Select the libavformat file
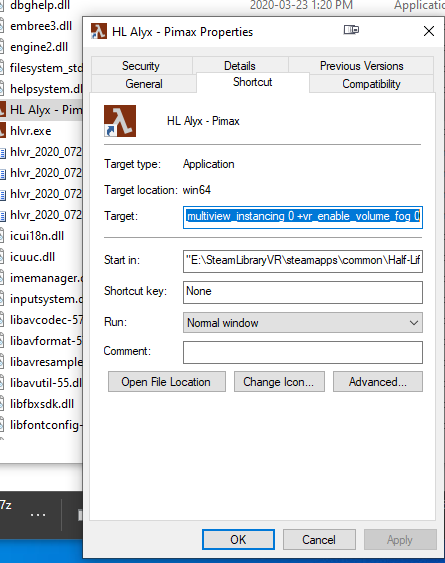The image size is (445, 563). click(46, 341)
